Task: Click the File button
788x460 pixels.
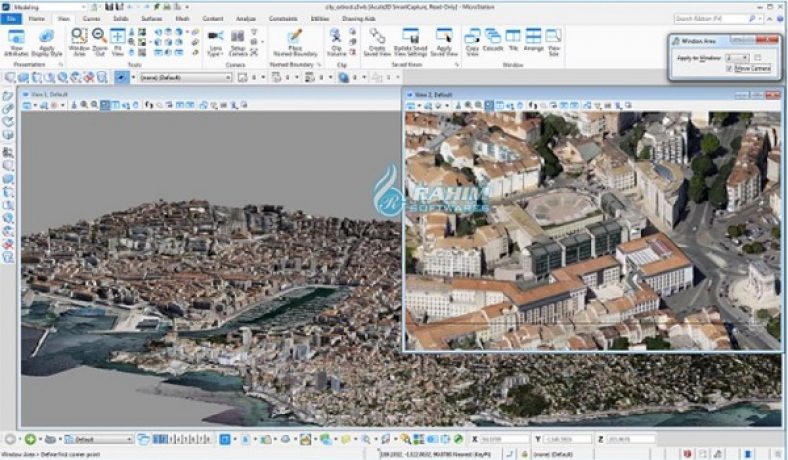Action: click(x=10, y=18)
